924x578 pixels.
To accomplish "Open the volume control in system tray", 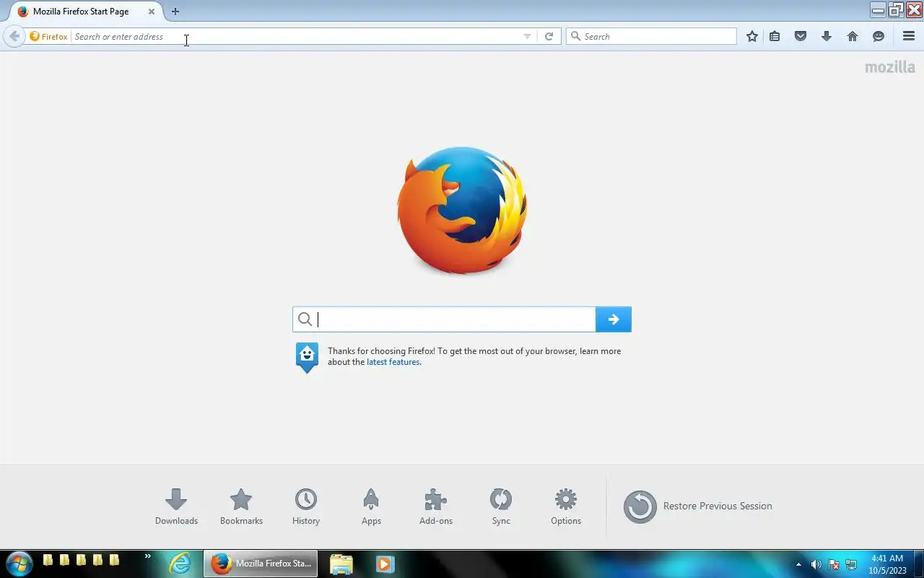I will (816, 564).
